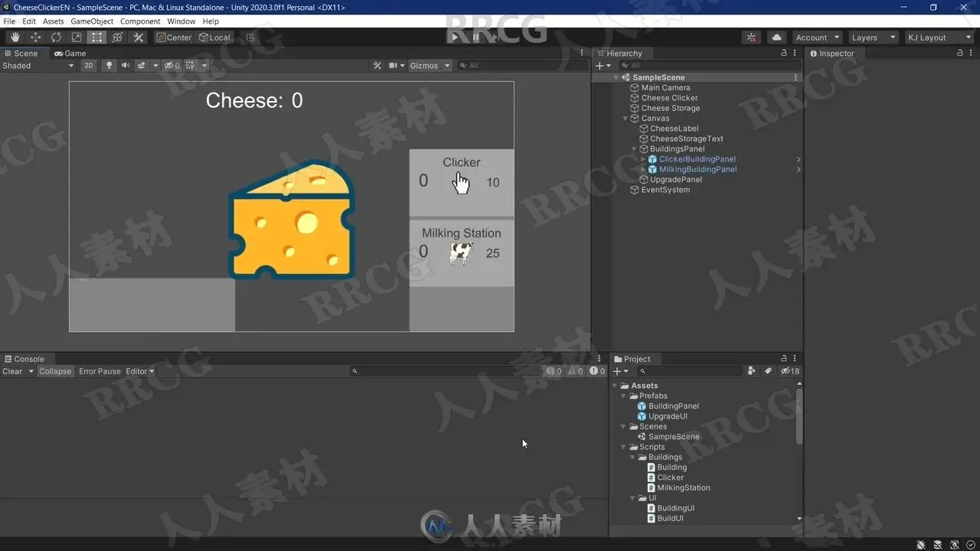Open the Component menu
Viewport: 980px width, 551px height.
(x=140, y=21)
